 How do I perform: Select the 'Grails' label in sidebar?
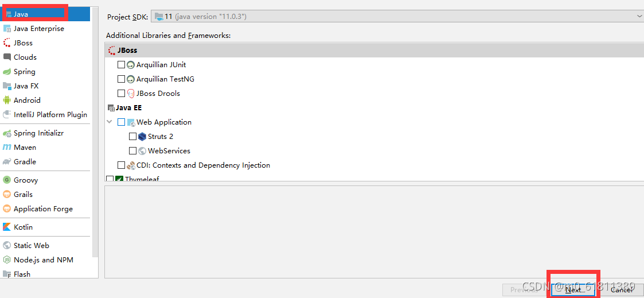23,194
